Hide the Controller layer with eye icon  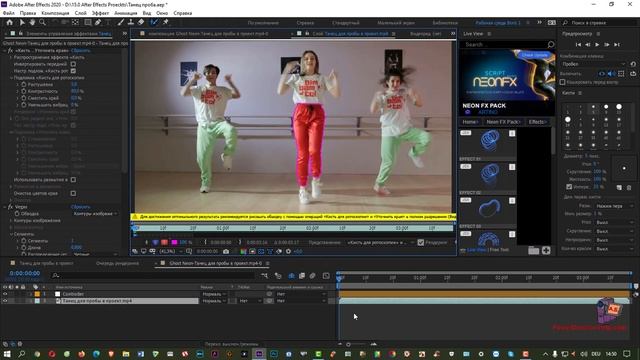click(x=5, y=294)
